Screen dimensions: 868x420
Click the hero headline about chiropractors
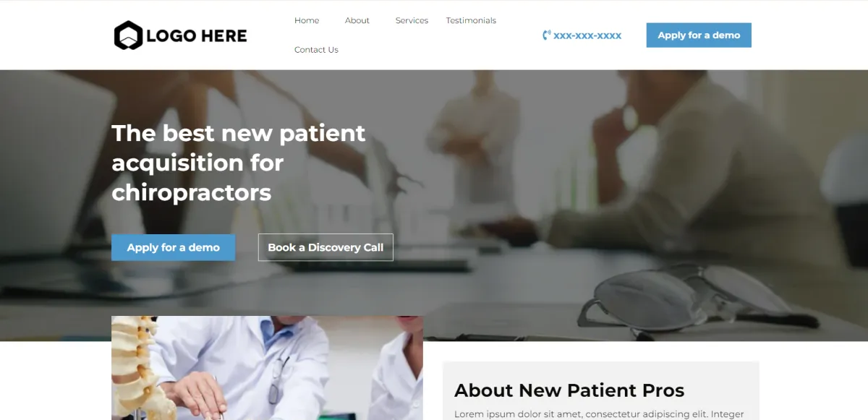tap(239, 163)
